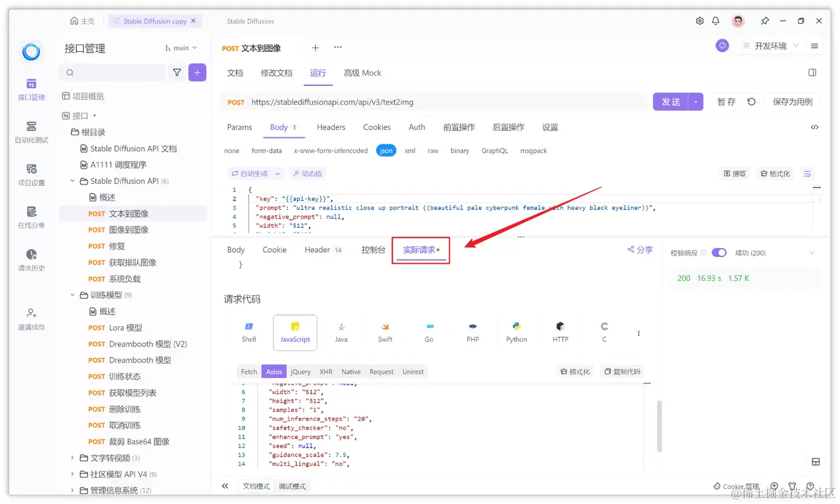Click the filter icon beside the search box
Viewport: 840px width, 504px height.
pyautogui.click(x=177, y=73)
